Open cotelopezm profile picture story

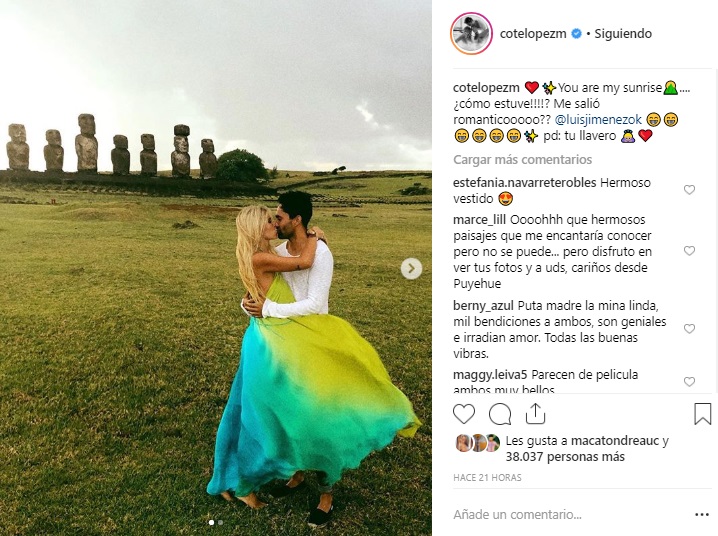click(471, 33)
